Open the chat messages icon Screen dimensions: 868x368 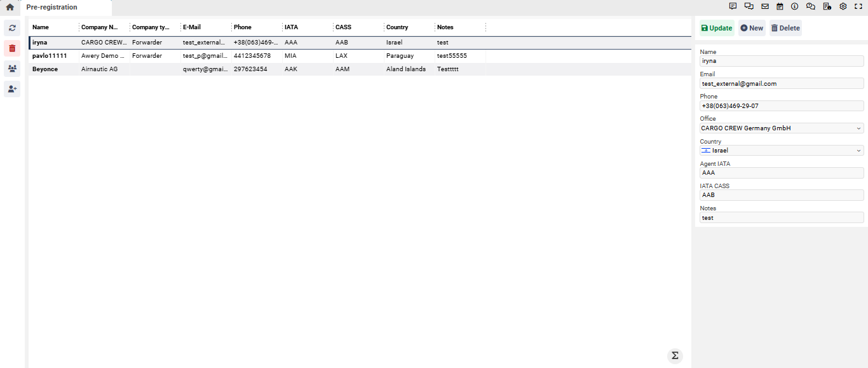click(749, 6)
